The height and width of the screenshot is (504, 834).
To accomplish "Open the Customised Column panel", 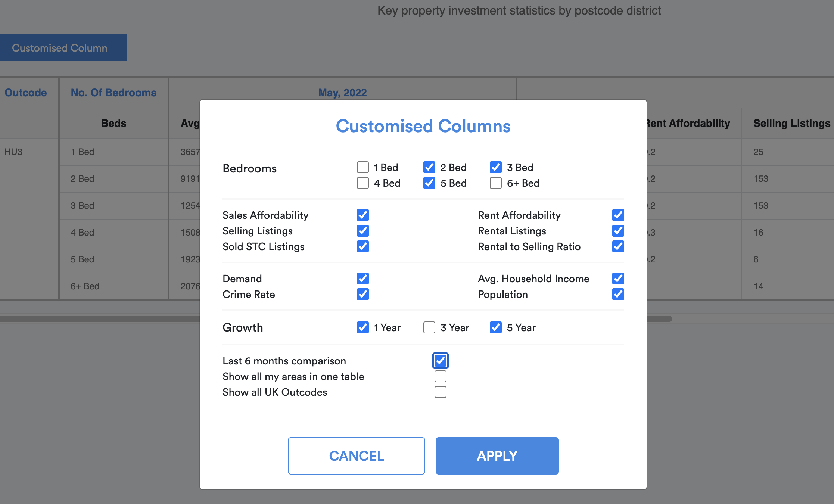I will point(63,47).
